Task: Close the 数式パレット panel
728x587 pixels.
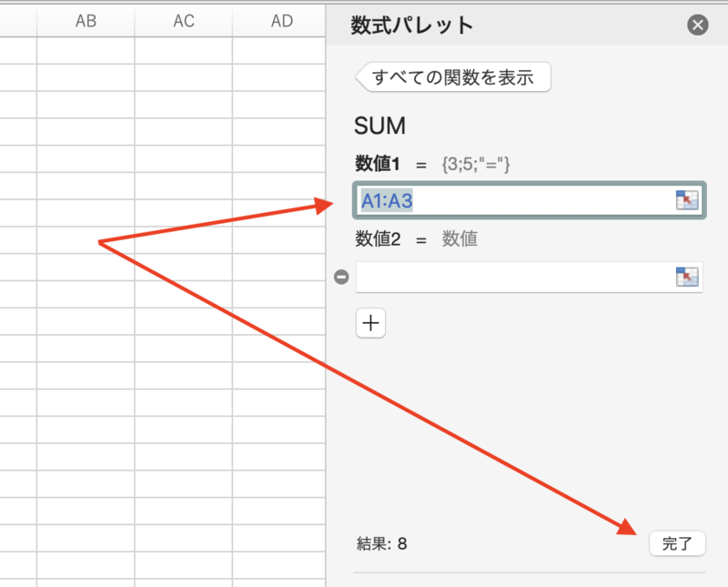Action: pos(697,25)
